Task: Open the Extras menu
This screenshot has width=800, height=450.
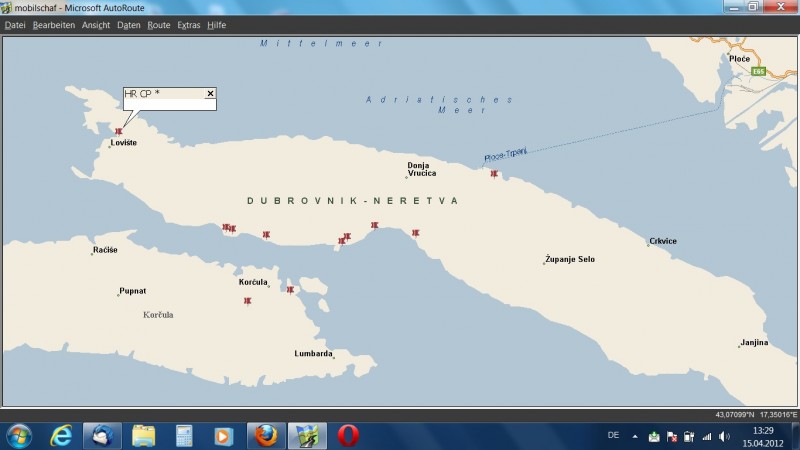Action: coord(188,24)
